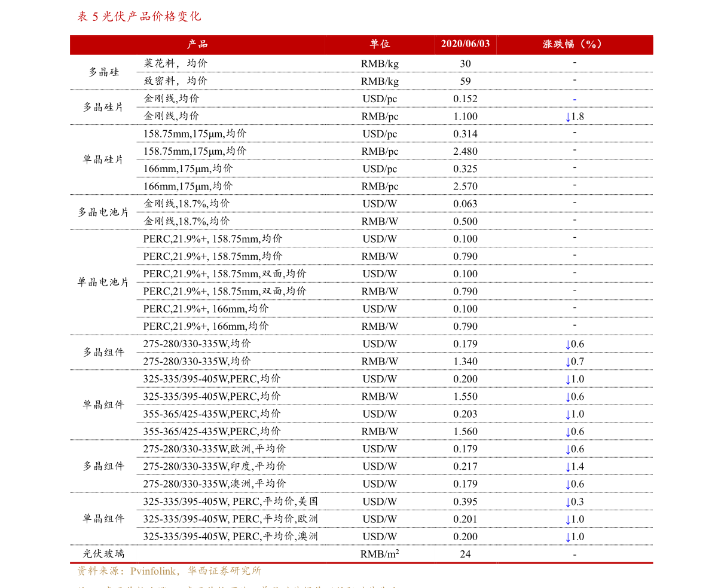Screen dimensions: 712x588
Task: Click the 华西证券研究所 source text
Action: pyautogui.click(x=224, y=571)
